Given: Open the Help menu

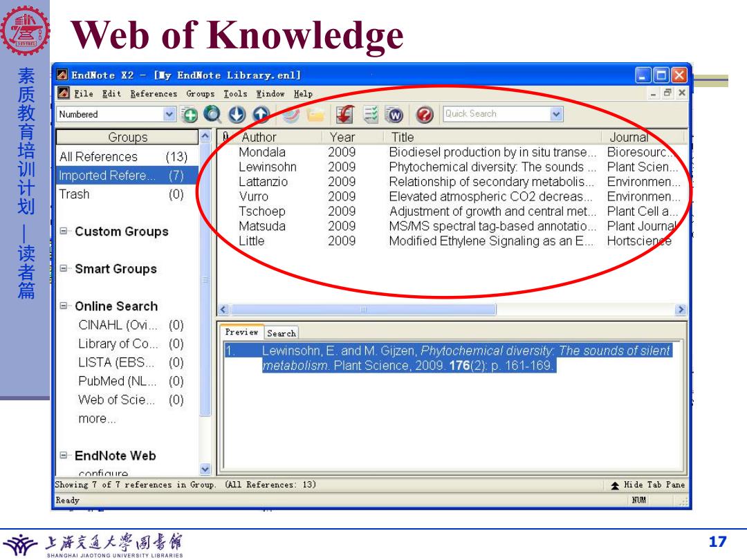Looking at the screenshot, I should coord(303,94).
